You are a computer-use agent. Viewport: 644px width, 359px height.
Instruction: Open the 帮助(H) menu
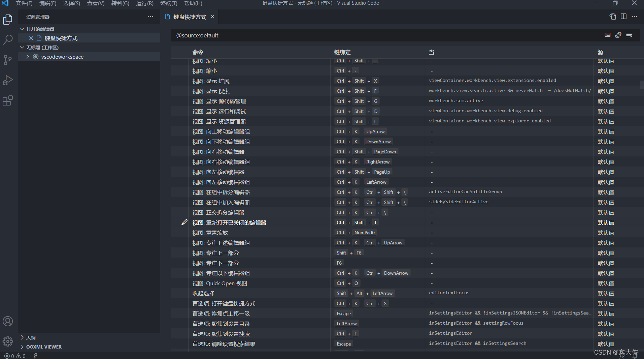(193, 3)
